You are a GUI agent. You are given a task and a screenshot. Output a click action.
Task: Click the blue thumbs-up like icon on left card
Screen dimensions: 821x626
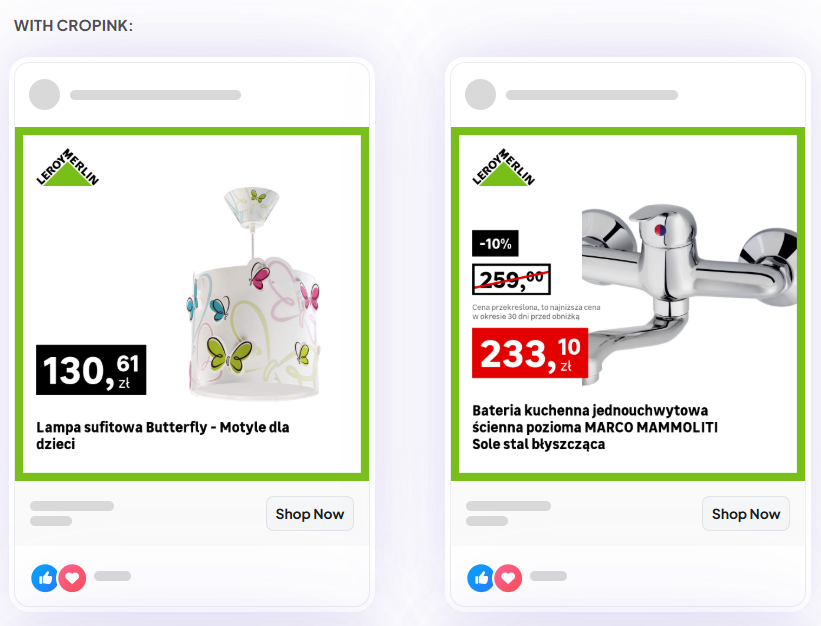click(x=45, y=578)
